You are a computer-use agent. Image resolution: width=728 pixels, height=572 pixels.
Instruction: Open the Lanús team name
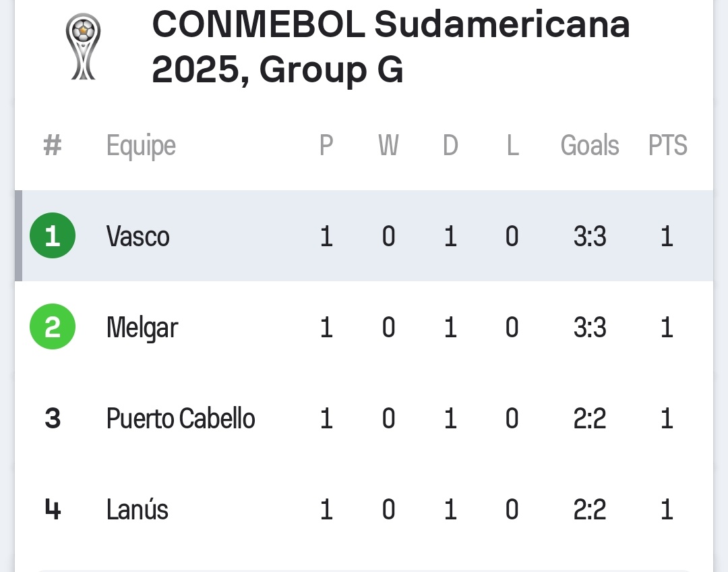[x=138, y=509]
